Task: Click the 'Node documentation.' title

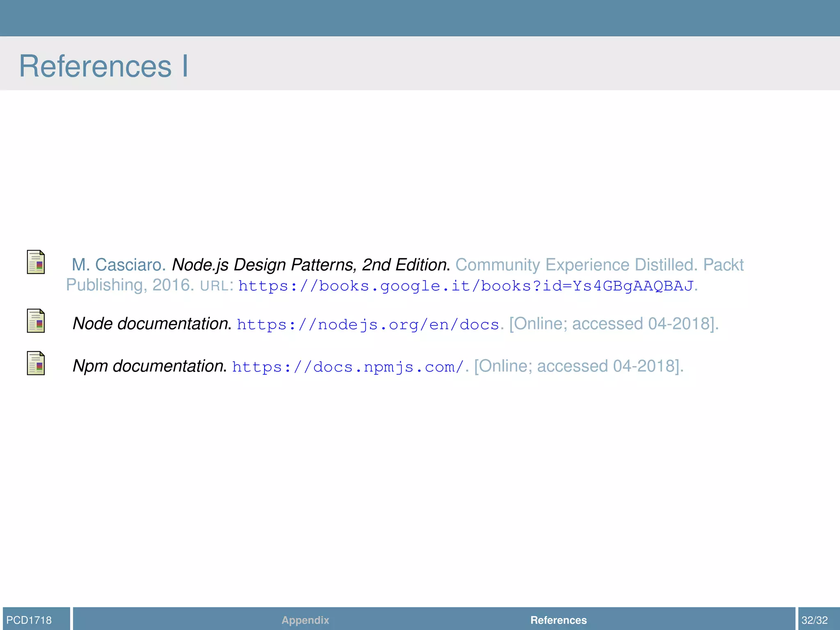Action: click(x=152, y=324)
